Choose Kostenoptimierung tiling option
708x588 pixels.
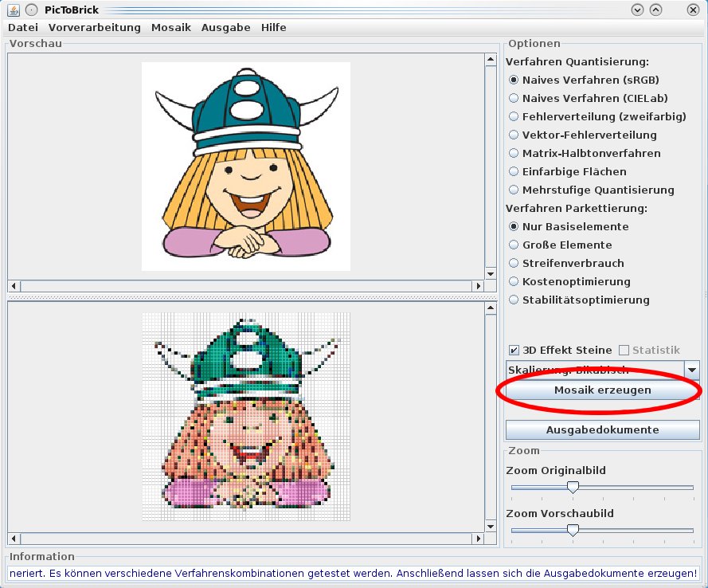[x=570, y=282]
